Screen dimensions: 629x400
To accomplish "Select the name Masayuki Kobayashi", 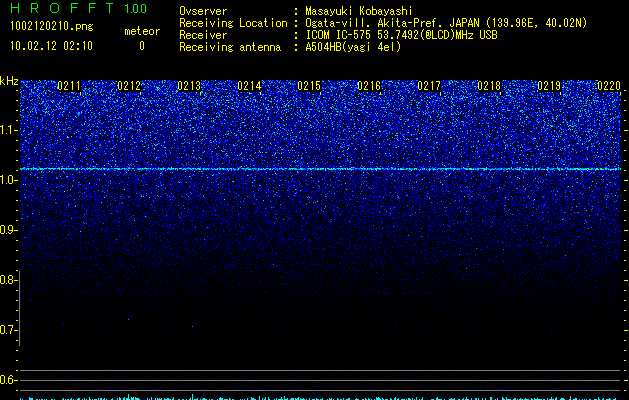I will click(x=359, y=11).
